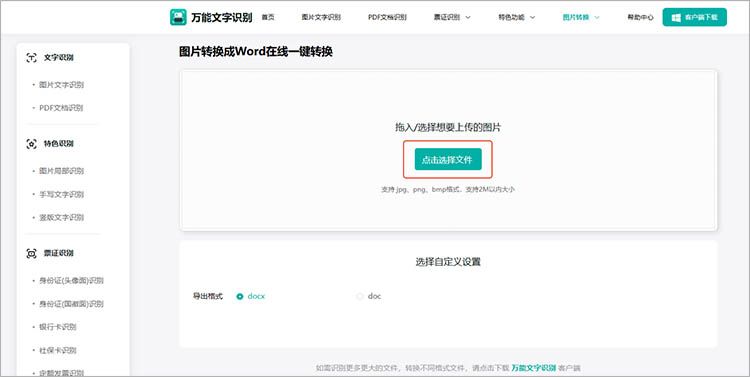Open 图片文字识别 in the top navigation bar
Screen dimensions: 750x377
tap(321, 17)
